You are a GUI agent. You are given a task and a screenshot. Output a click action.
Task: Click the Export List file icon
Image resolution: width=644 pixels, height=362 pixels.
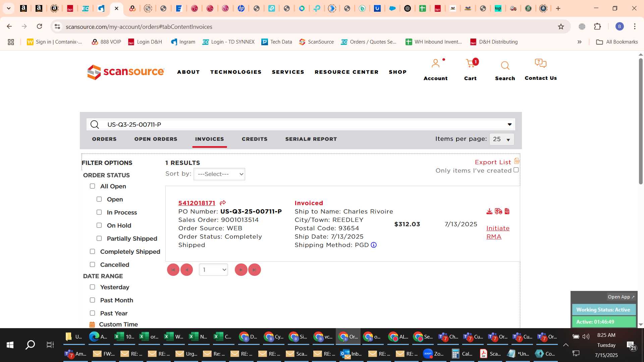click(x=517, y=161)
